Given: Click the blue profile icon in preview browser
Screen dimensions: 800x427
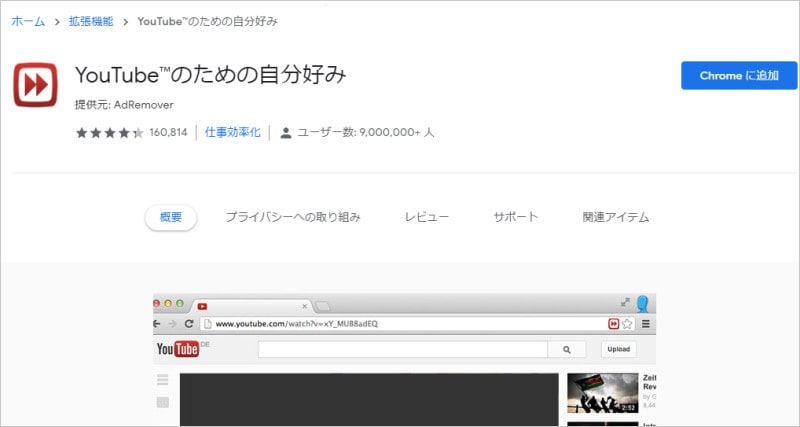Looking at the screenshot, I should [x=643, y=304].
